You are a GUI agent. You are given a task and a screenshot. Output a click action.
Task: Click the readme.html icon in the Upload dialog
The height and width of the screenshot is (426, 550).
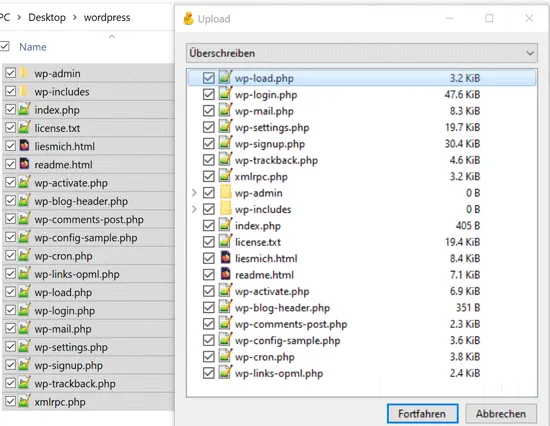click(x=226, y=274)
